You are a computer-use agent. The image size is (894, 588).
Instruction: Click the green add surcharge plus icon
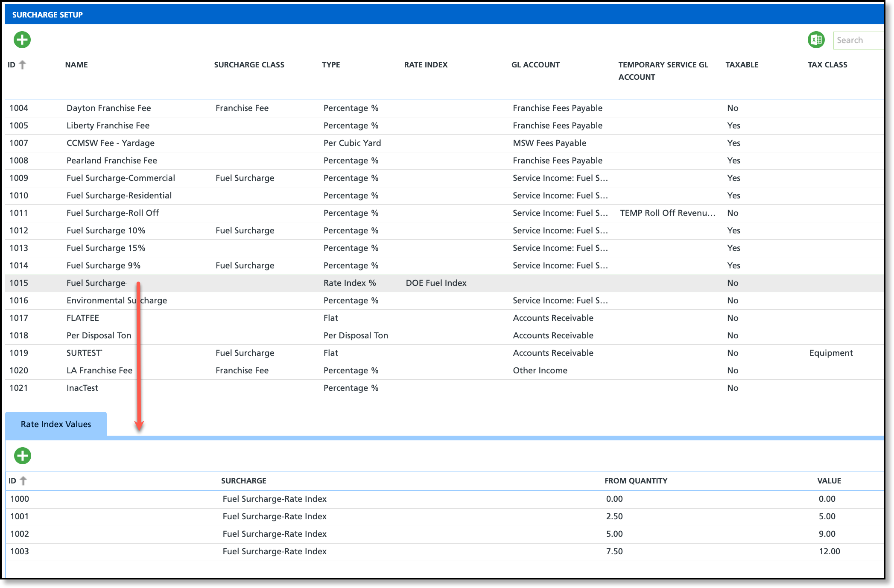[x=22, y=40]
